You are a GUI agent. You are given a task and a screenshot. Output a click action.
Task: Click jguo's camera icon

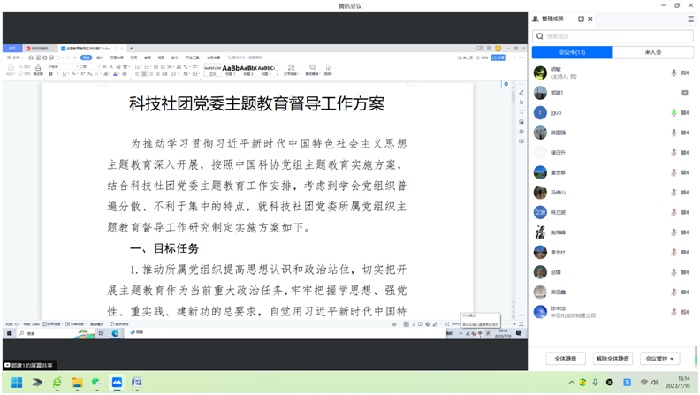pos(685,112)
